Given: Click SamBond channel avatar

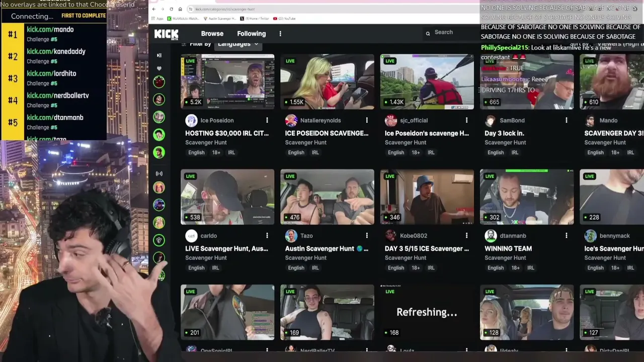Looking at the screenshot, I should [x=491, y=120].
